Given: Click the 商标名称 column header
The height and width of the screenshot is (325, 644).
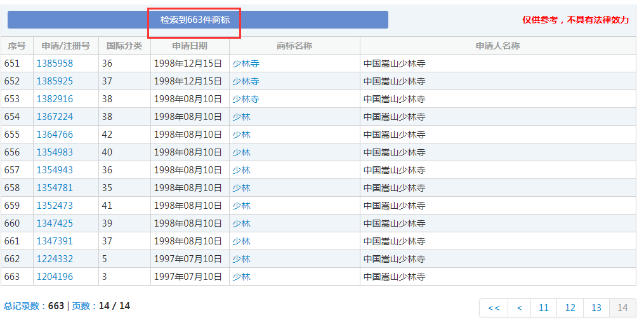Looking at the screenshot, I should tap(294, 46).
